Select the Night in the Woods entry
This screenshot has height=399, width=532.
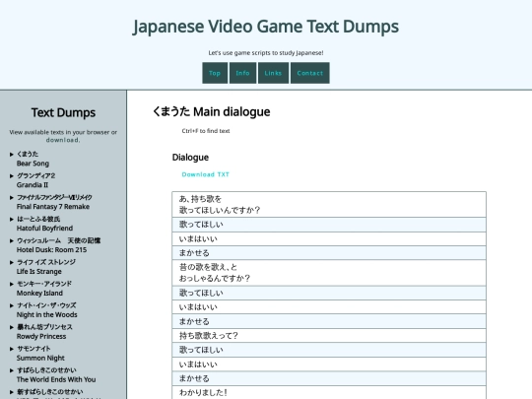47,310
